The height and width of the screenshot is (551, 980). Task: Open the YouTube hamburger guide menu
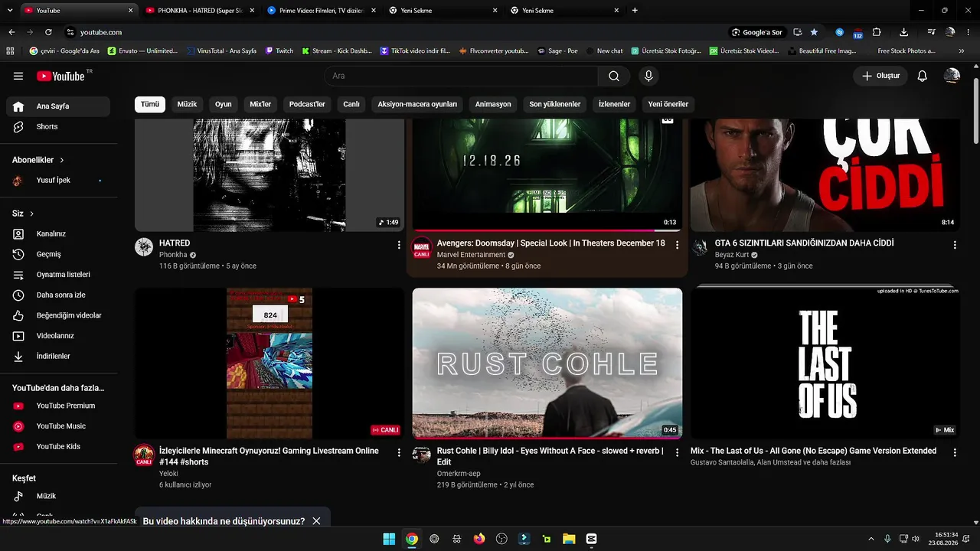coord(18,76)
